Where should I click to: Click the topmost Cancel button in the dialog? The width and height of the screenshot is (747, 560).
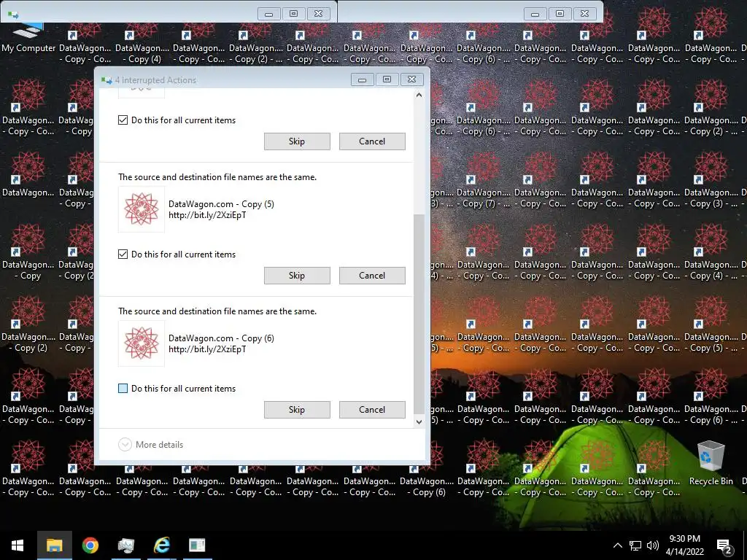coord(372,141)
